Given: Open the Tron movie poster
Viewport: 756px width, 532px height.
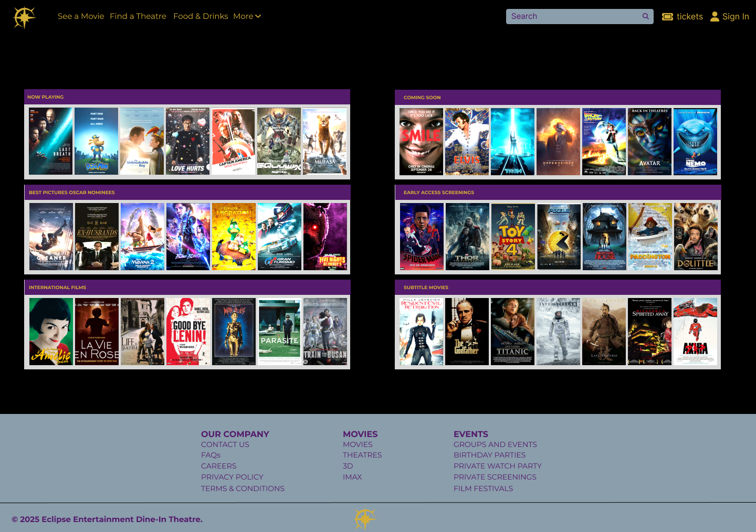Looking at the screenshot, I should [x=512, y=142].
